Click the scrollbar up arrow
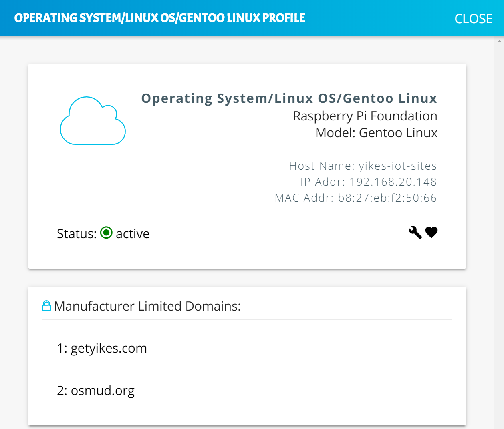 499,41
